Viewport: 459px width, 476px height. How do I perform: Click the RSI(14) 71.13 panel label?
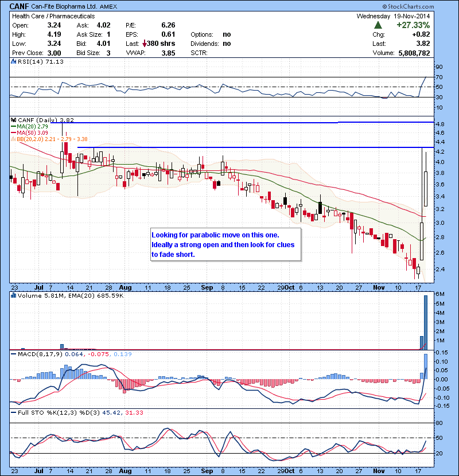tap(41, 61)
